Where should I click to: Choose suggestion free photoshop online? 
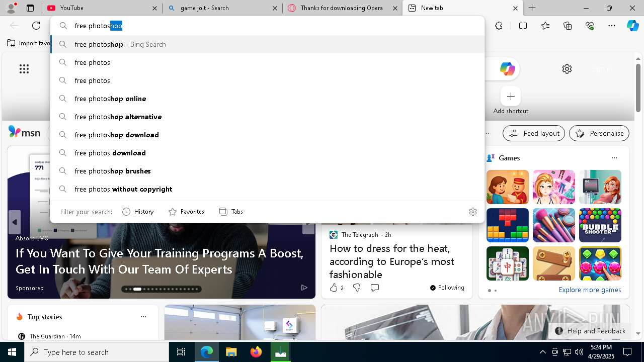(268, 99)
